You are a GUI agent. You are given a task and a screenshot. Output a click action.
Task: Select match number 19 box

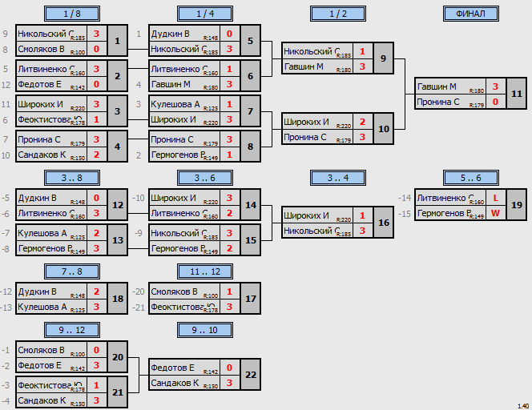pos(517,205)
